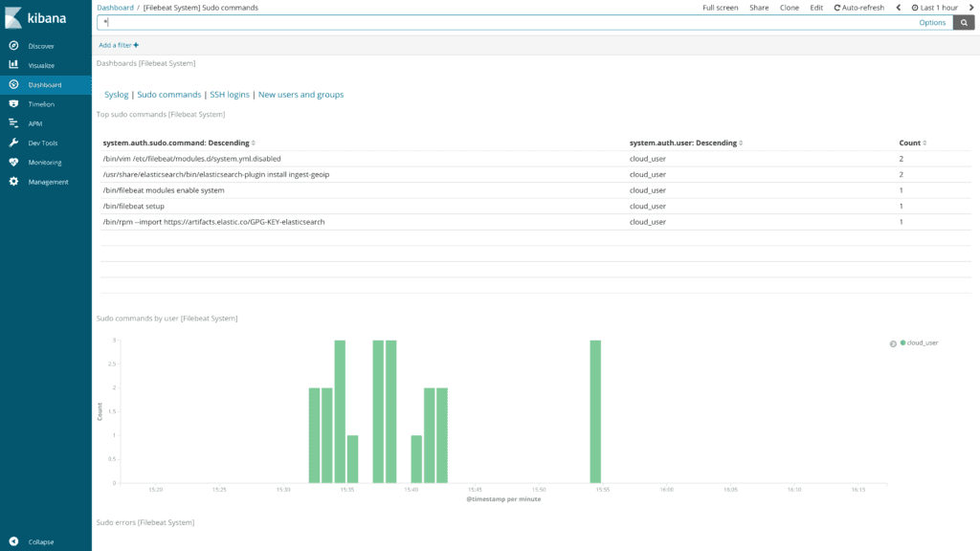The image size is (980, 551).
Task: Click the Kibana logo
Action: (35, 17)
